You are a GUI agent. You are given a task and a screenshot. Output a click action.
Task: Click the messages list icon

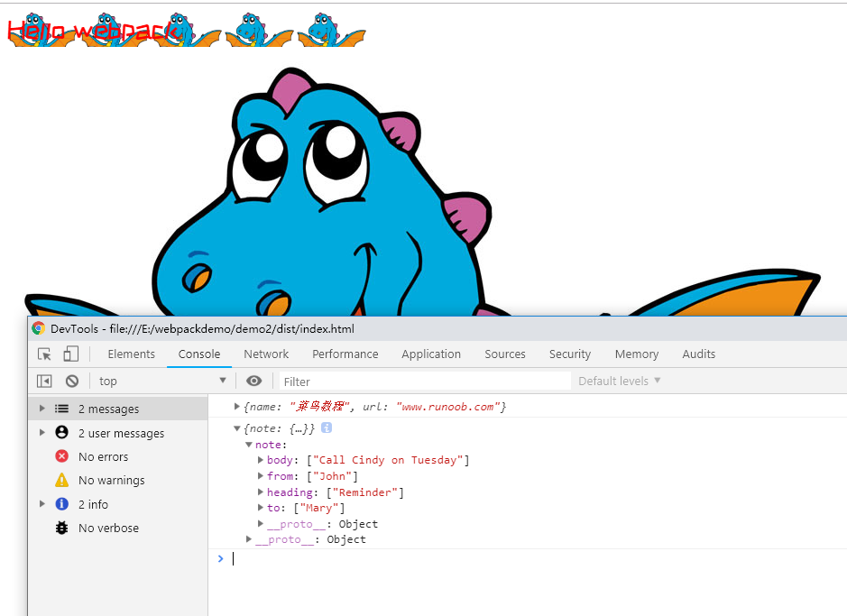click(x=61, y=409)
